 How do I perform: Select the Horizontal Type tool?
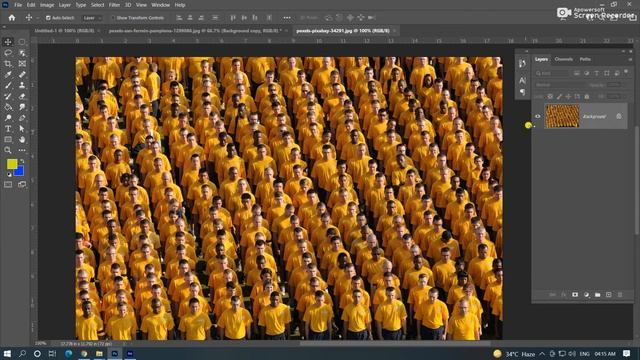[8, 129]
